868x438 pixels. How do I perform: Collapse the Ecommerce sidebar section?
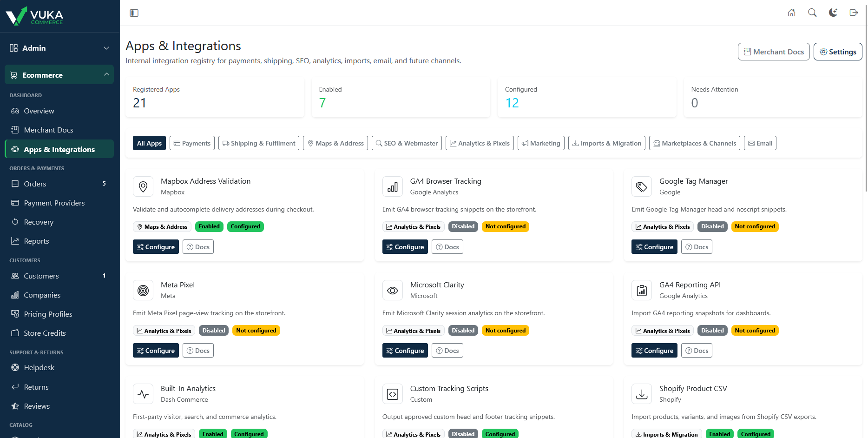[59, 75]
